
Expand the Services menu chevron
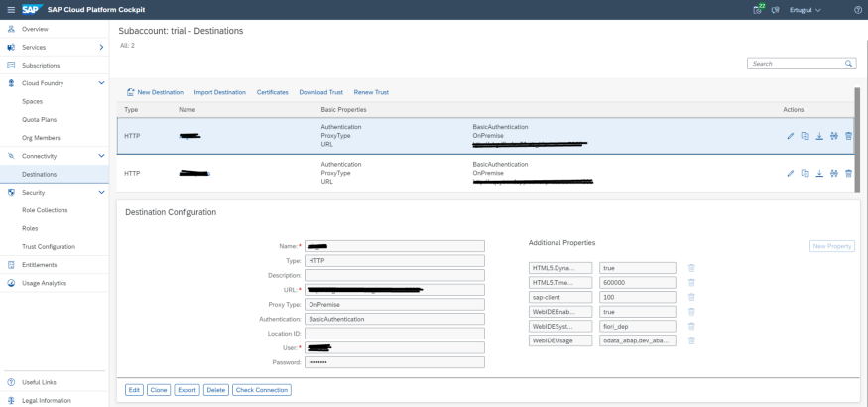[x=101, y=47]
